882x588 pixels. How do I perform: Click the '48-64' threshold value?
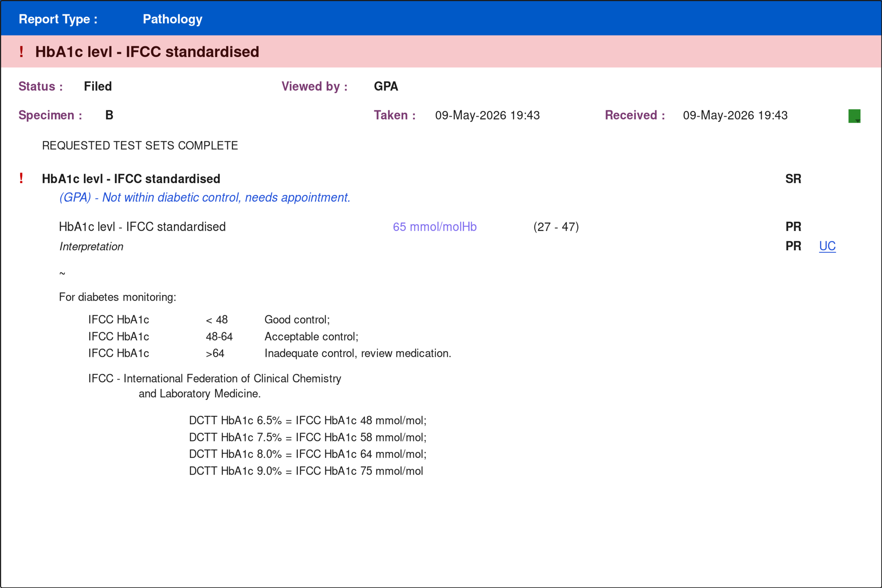pos(219,336)
